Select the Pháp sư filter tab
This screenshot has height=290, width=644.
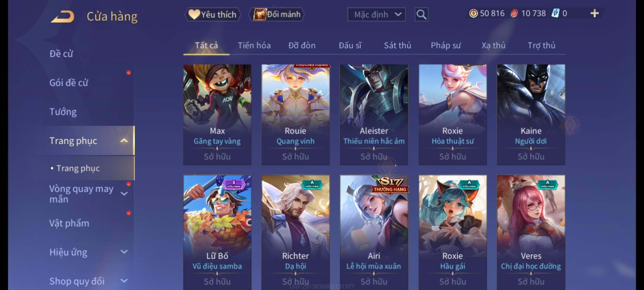(x=445, y=45)
